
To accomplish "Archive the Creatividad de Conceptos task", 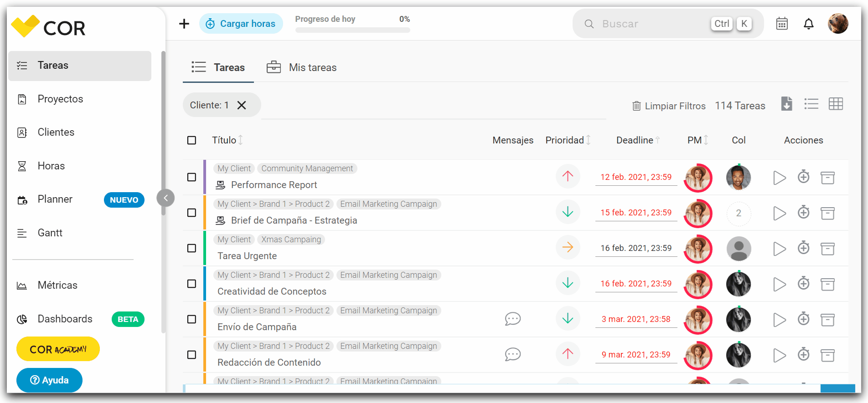I will click(827, 284).
